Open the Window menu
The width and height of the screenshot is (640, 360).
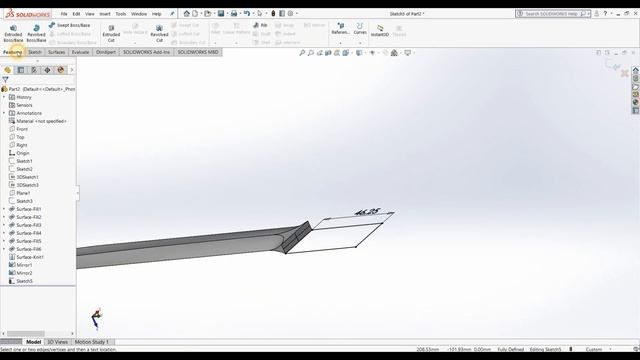click(x=139, y=14)
